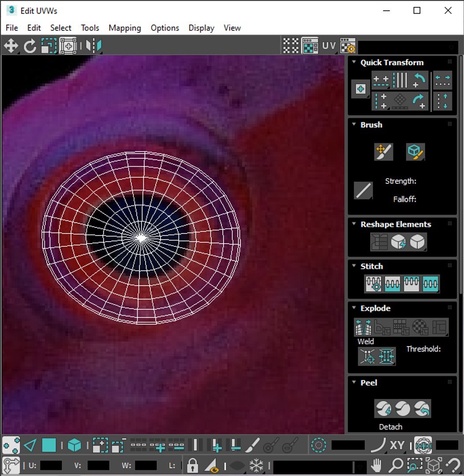Screen dimensions: 464x476
Task: Click the U coordinate input field
Action: pos(51,465)
